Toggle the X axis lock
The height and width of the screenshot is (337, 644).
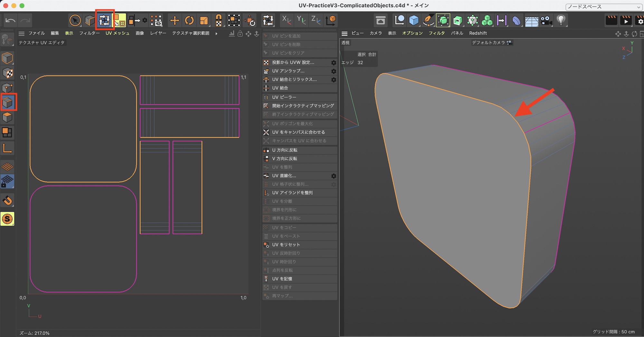tap(286, 21)
